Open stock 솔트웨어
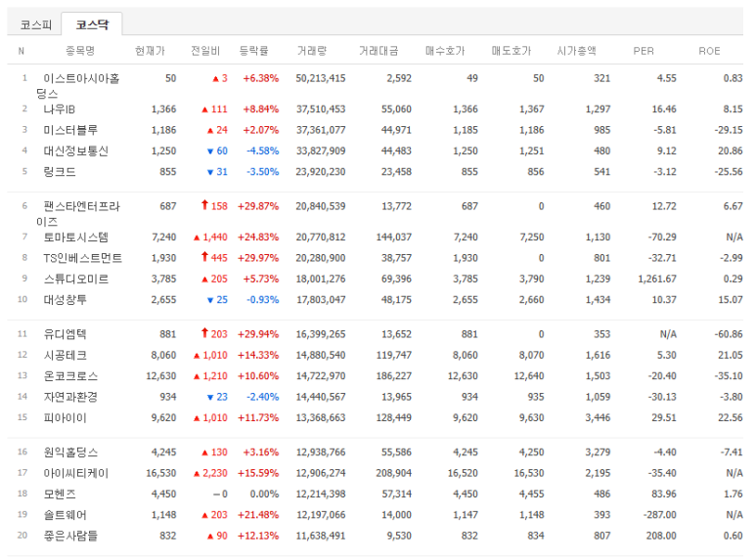756x560 pixels. [x=66, y=515]
